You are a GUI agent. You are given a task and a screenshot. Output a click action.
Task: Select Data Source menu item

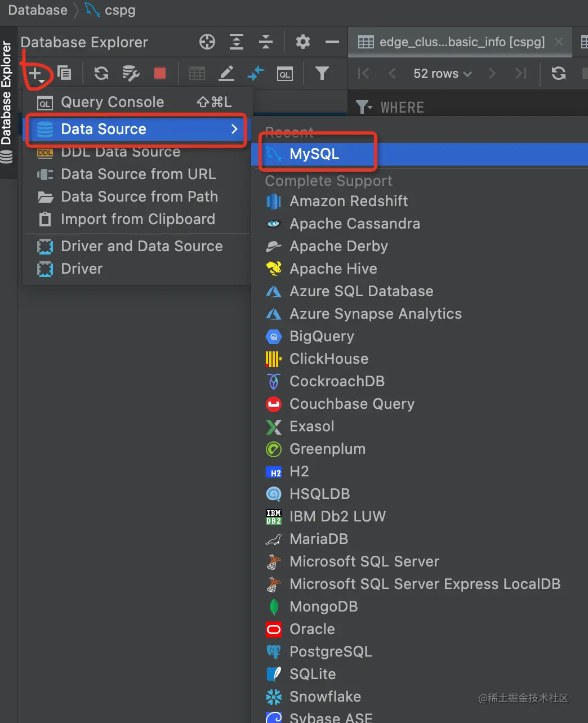click(136, 129)
